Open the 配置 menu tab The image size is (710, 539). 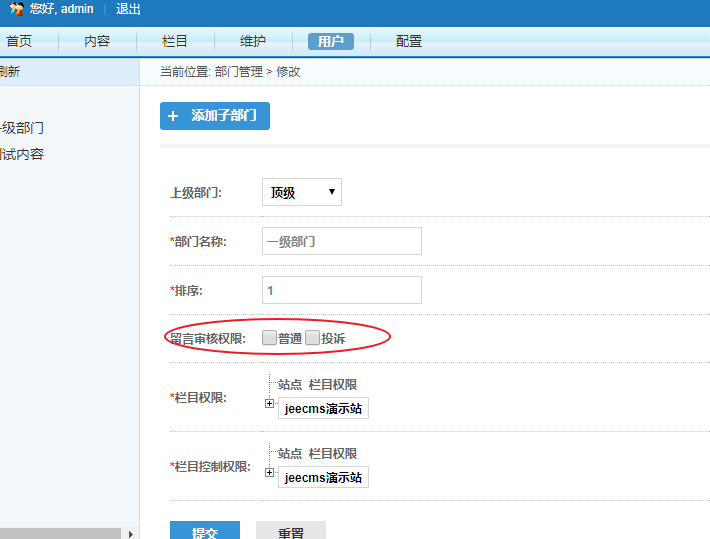409,41
